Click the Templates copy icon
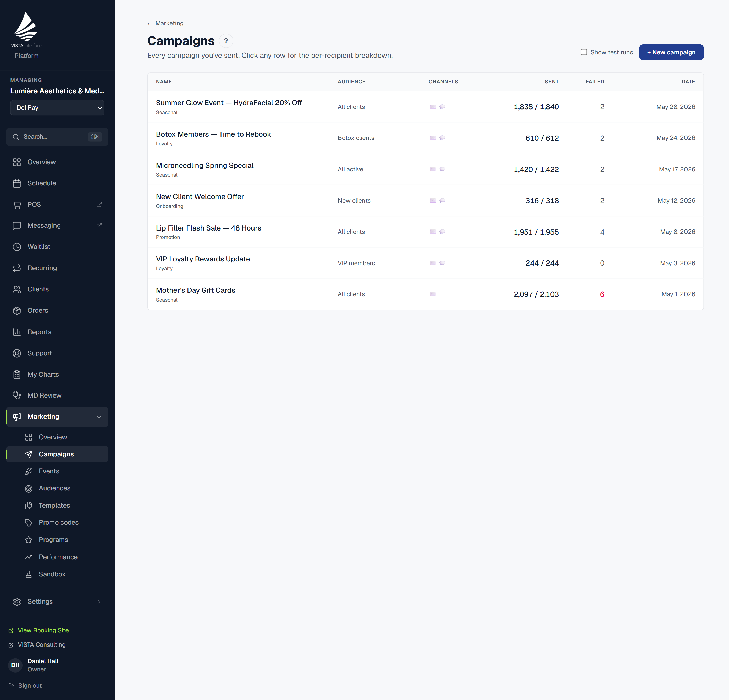729x700 pixels. pos(29,506)
